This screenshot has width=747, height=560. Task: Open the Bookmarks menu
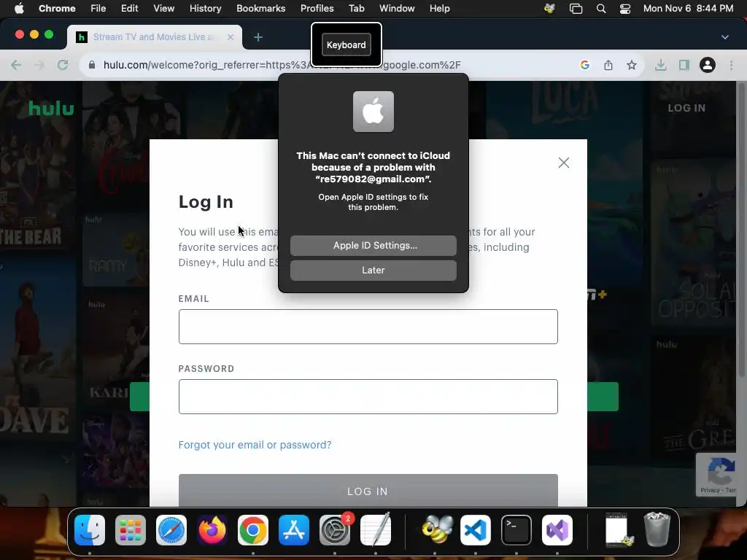point(260,9)
